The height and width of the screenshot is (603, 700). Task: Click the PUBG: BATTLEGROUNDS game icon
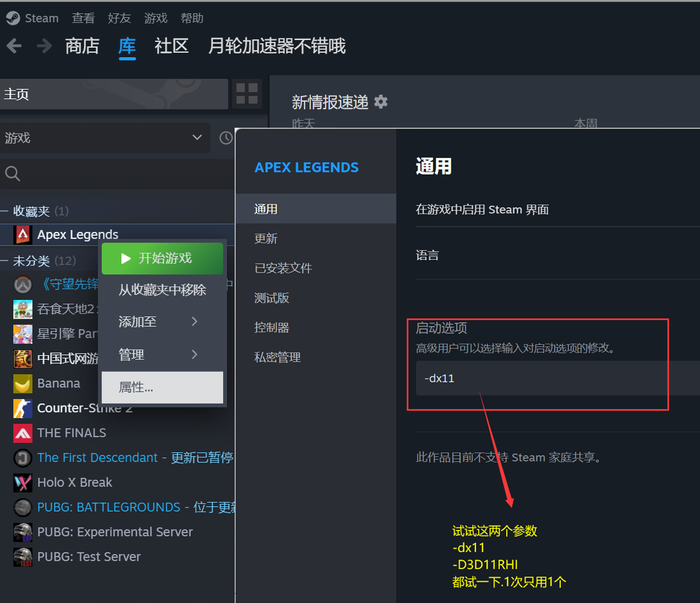pos(23,508)
